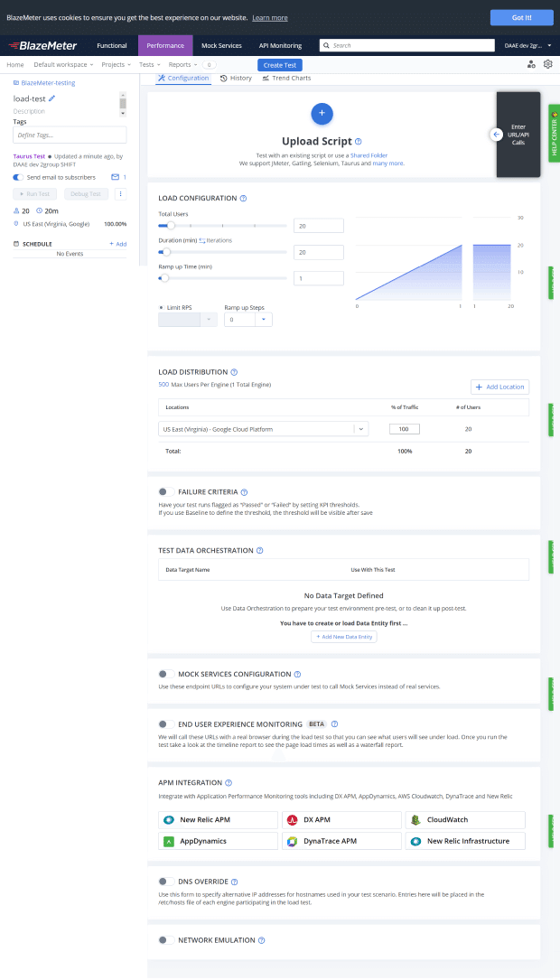Open Load Configuration help icon
The width and height of the screenshot is (560, 980).
point(243,198)
